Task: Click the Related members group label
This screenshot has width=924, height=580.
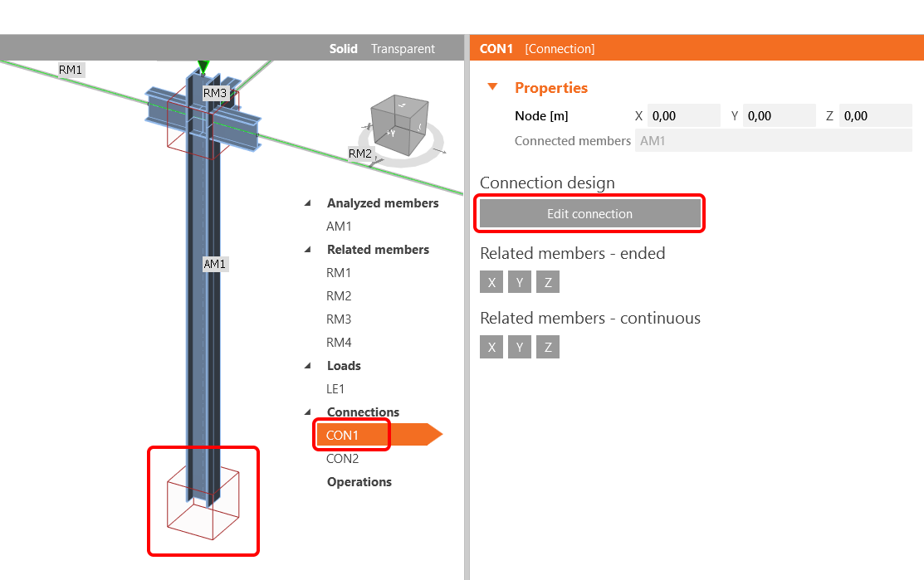Action: (379, 250)
